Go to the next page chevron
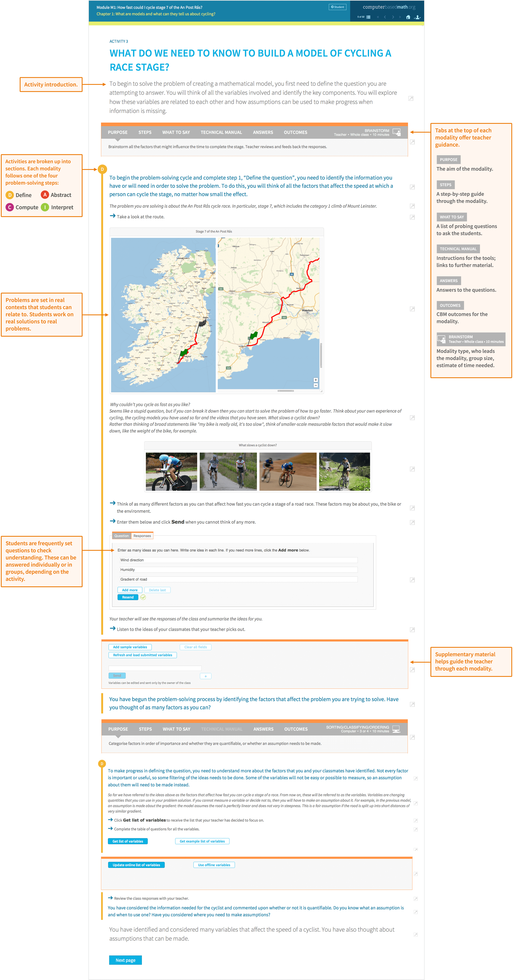This screenshot has width=513, height=980. 393,17
